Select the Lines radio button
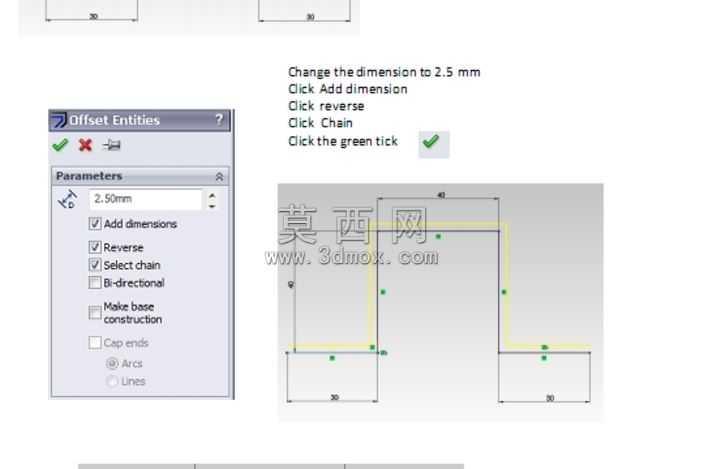The height and width of the screenshot is (469, 704). coord(112,381)
